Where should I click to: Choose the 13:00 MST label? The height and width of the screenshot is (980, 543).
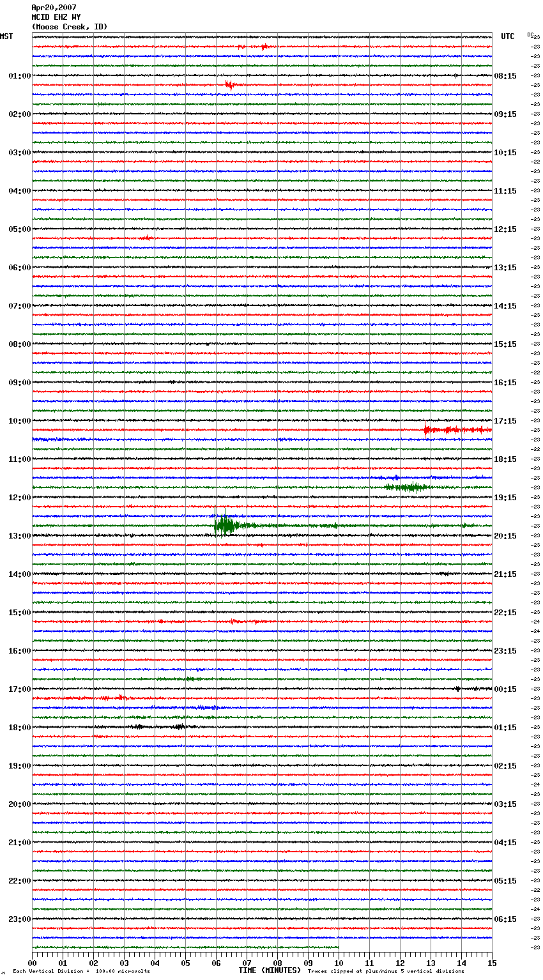20,536
